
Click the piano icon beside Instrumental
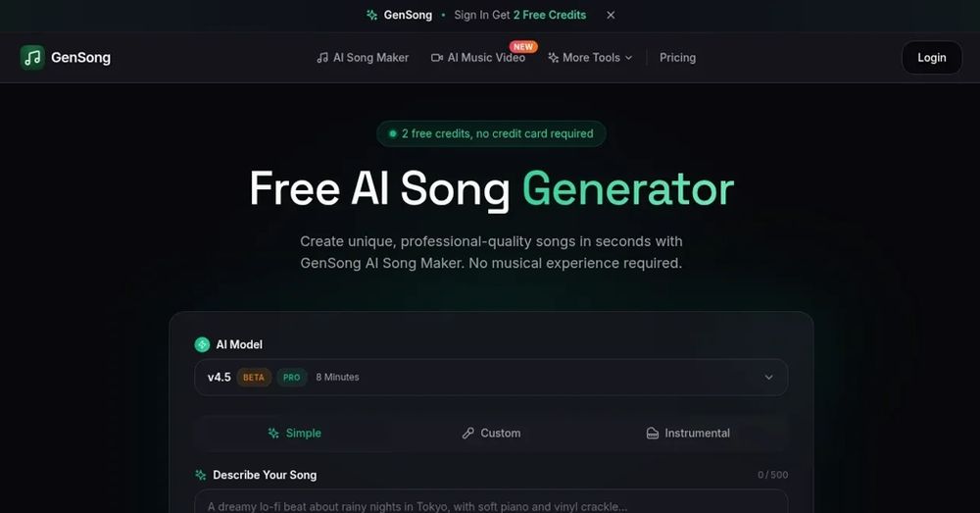pyautogui.click(x=653, y=433)
